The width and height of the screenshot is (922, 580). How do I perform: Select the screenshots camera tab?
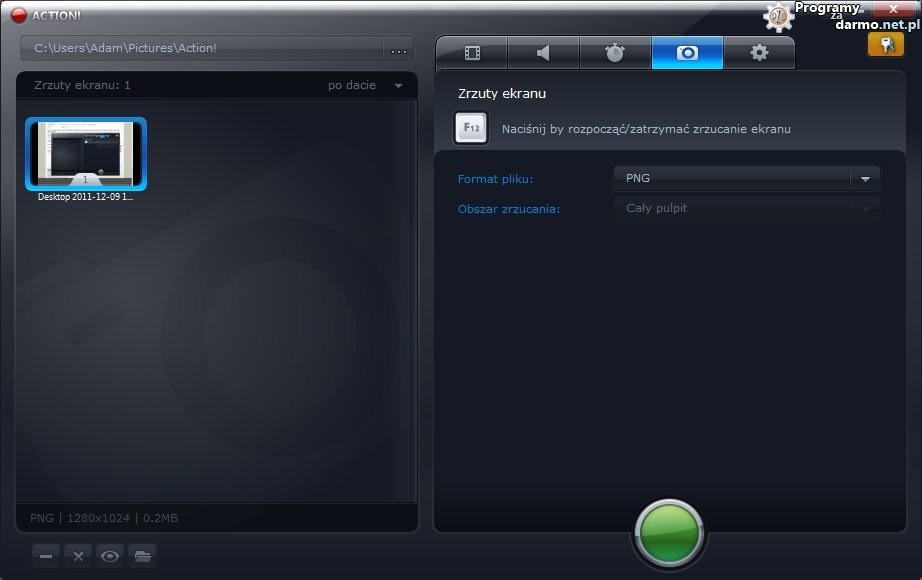687,53
